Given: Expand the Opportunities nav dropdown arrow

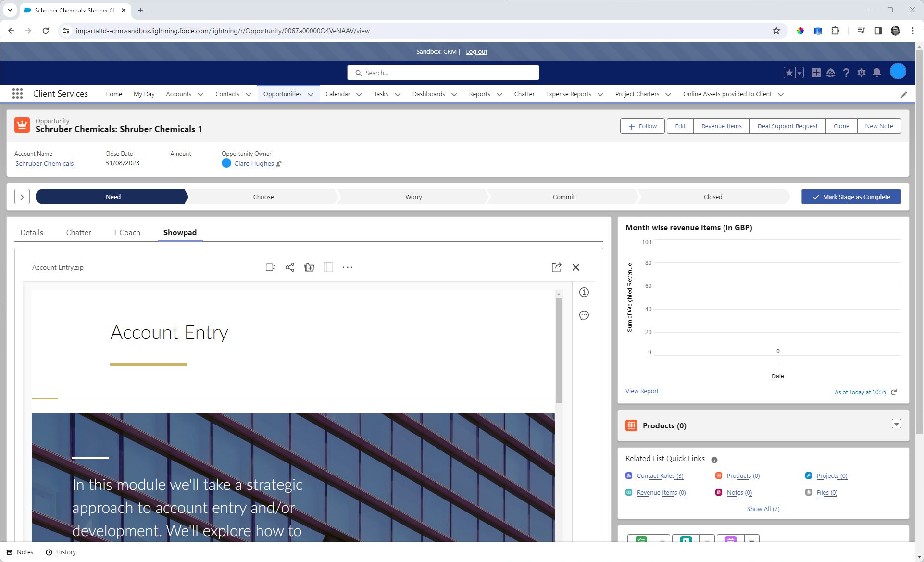Looking at the screenshot, I should [x=311, y=94].
